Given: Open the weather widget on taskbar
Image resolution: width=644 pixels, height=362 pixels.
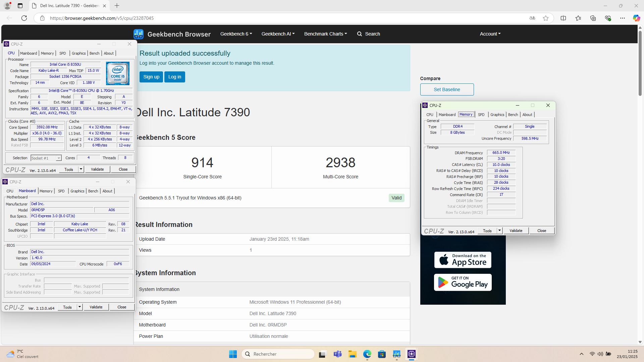Looking at the screenshot, I should tap(22, 354).
